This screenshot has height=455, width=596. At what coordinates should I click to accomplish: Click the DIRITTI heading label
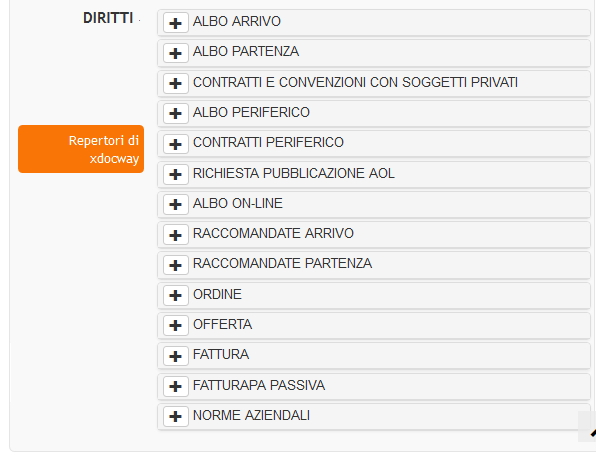108,18
